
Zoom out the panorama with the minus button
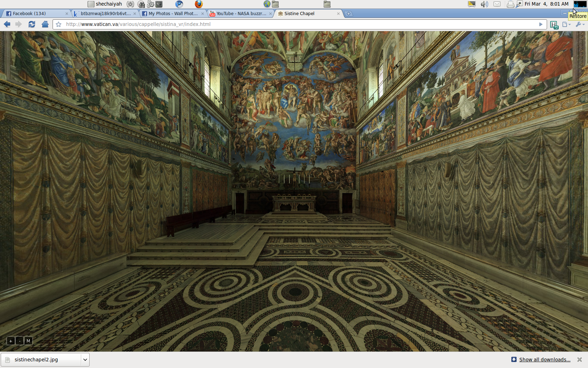pos(20,341)
